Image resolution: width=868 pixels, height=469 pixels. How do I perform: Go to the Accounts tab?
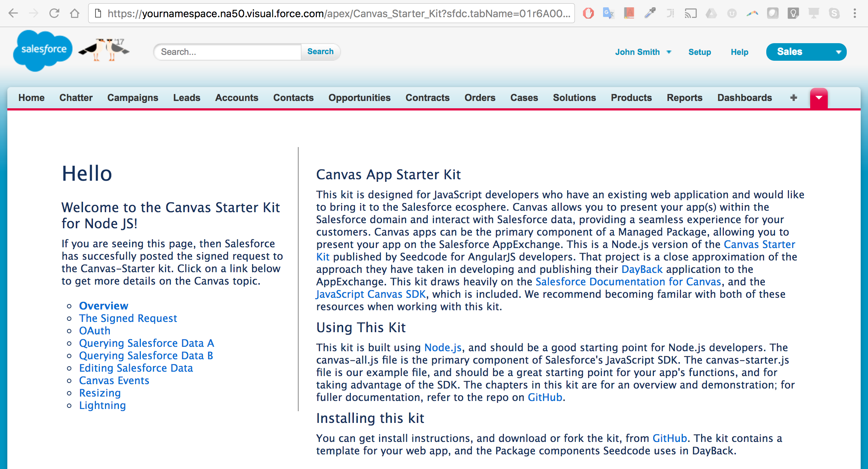pyautogui.click(x=237, y=98)
